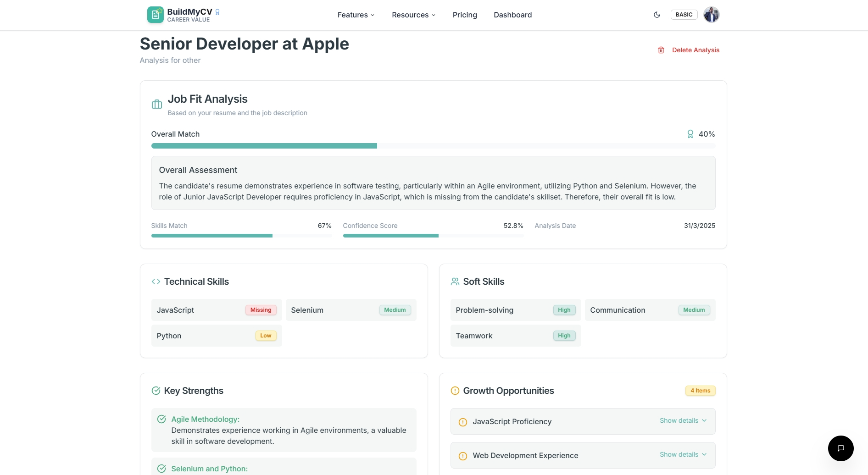Click the BuildMyCV logo icon
This screenshot has height=475, width=868.
point(155,15)
